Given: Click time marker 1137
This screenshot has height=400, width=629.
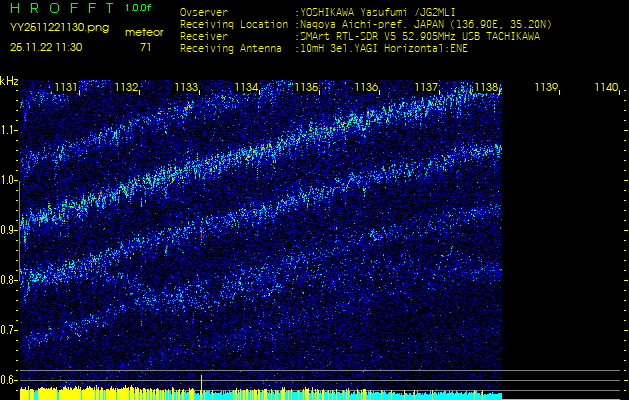Looking at the screenshot, I should 426,87.
